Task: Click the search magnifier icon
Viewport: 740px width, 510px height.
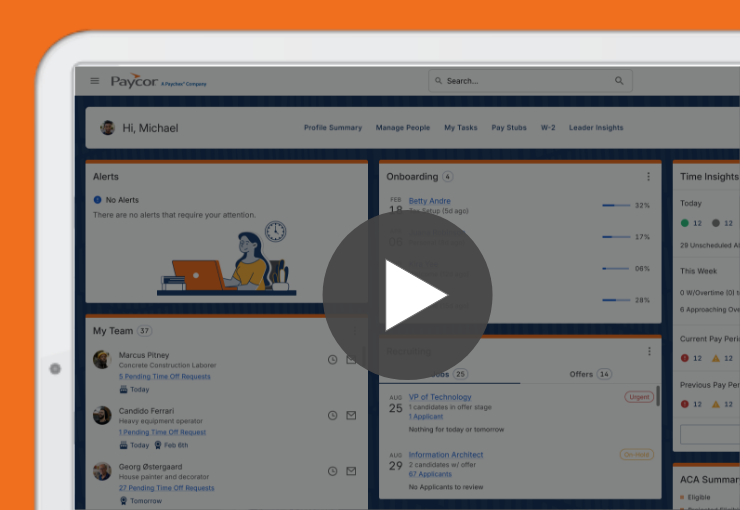Action: click(x=619, y=81)
